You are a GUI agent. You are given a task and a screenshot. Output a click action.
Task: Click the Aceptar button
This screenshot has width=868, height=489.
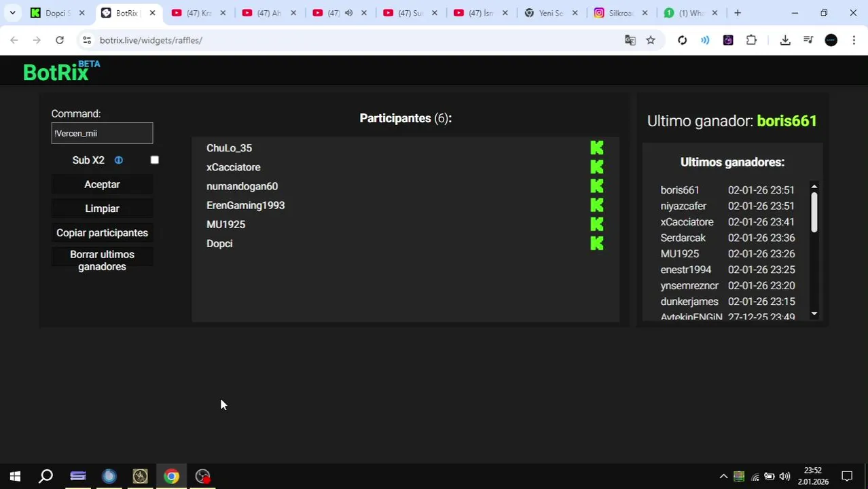pyautogui.click(x=102, y=185)
